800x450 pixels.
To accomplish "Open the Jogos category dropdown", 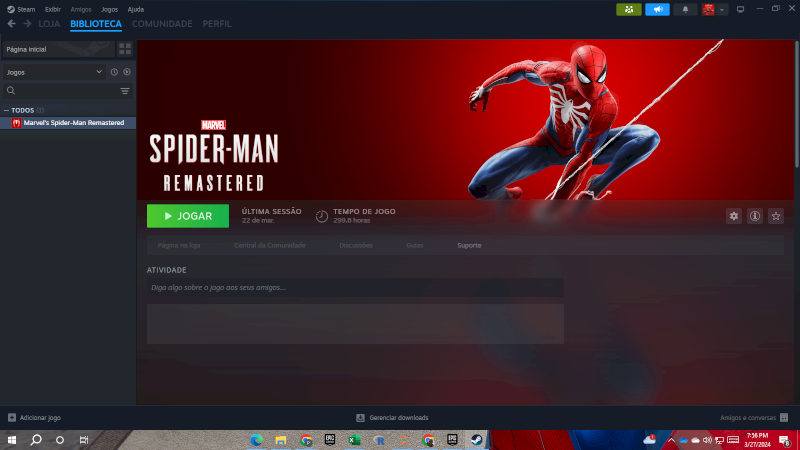I will click(54, 72).
